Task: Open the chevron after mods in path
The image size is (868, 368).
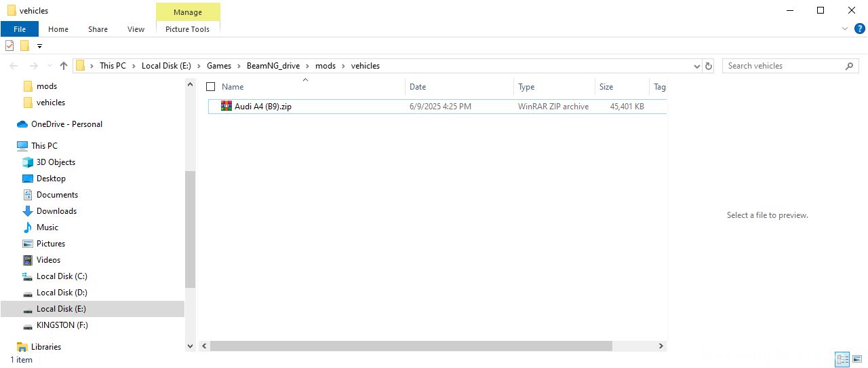Action: click(x=343, y=66)
